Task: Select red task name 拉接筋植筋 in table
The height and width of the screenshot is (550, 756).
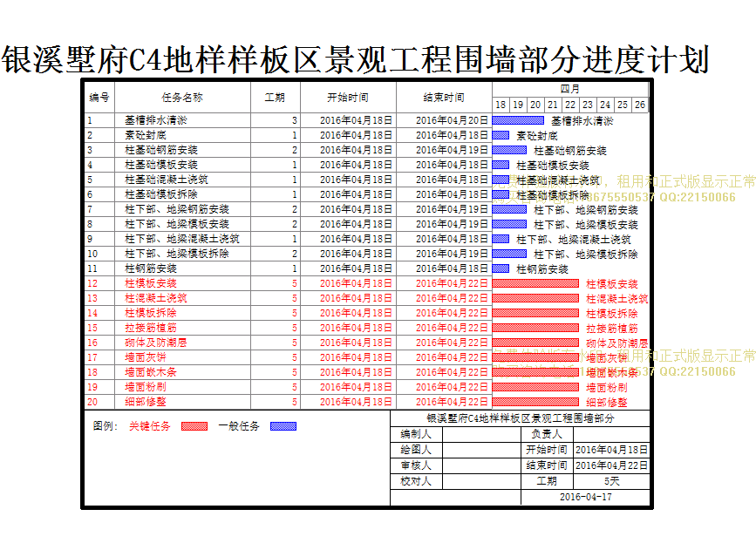Action: tap(151, 328)
